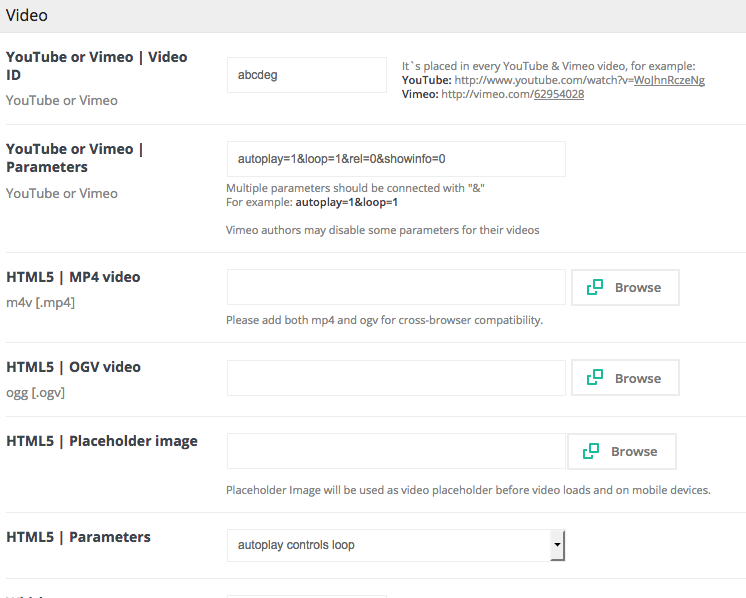Click the 'HTML5 | Placeholder image' label

(102, 441)
